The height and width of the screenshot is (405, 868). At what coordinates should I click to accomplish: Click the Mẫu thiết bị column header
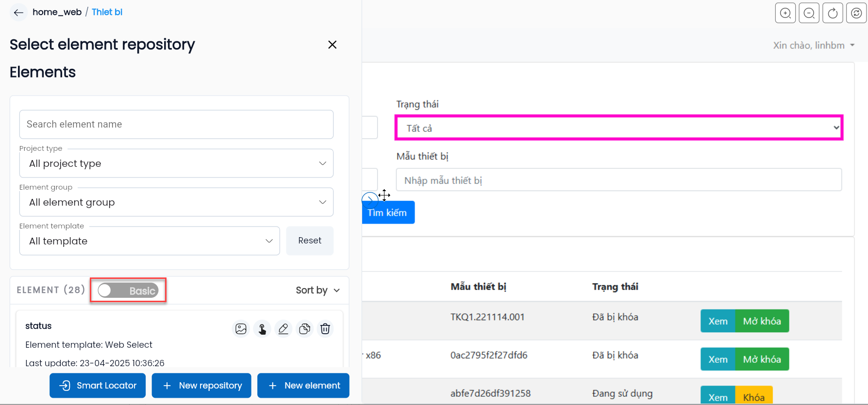tap(478, 287)
